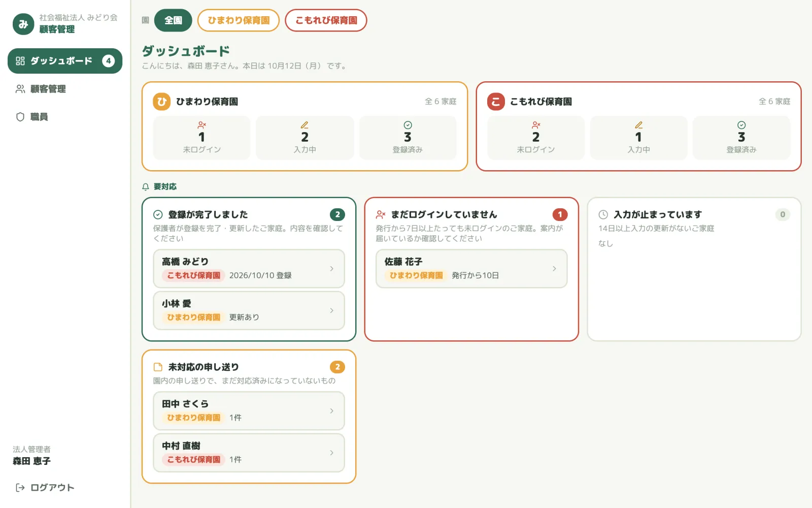Switch to the ひまわり保育園 filter tab
This screenshot has height=508, width=812.
[x=239, y=20]
